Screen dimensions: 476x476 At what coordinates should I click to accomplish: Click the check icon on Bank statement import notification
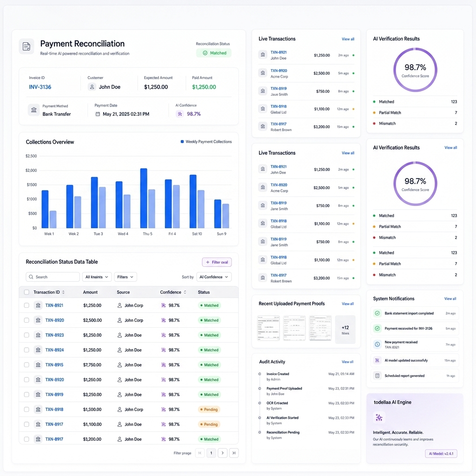(x=377, y=313)
